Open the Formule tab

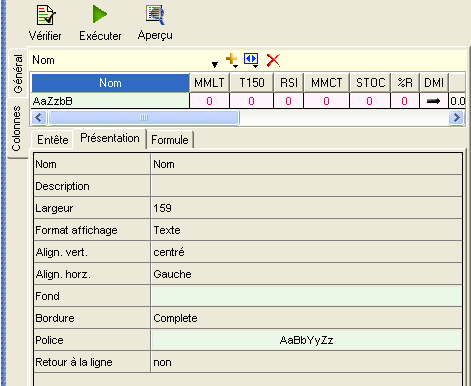point(170,140)
